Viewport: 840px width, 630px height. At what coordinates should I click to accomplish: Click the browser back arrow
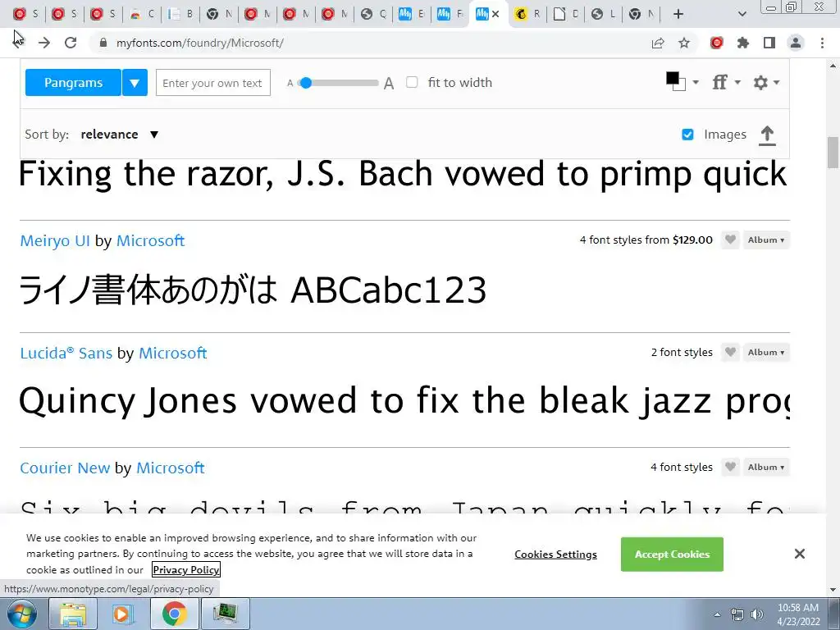18,43
